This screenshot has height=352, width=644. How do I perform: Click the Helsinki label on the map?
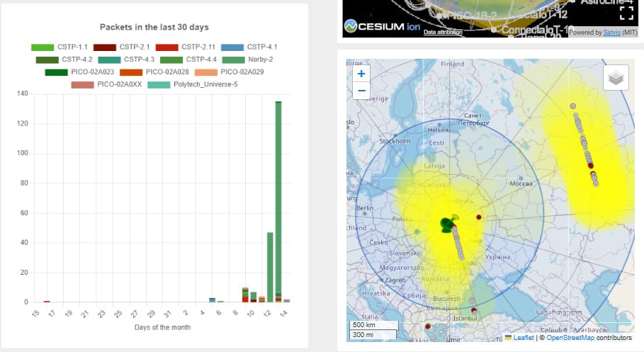coord(439,130)
